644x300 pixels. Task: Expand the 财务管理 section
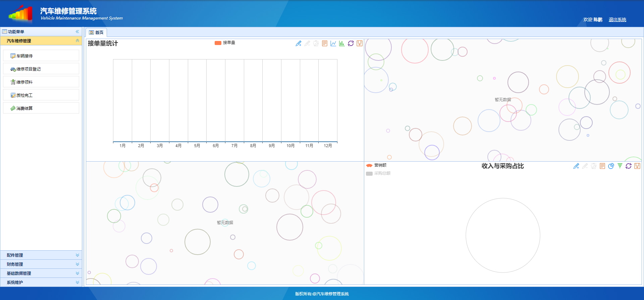coord(41,264)
